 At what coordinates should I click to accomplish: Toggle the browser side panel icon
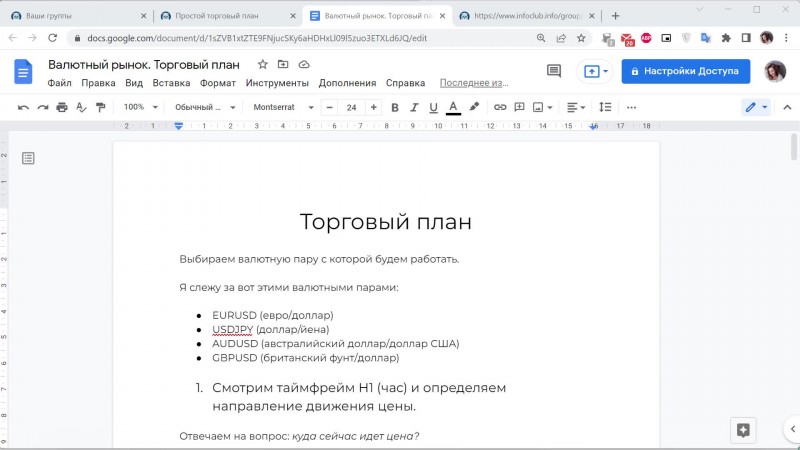click(746, 38)
